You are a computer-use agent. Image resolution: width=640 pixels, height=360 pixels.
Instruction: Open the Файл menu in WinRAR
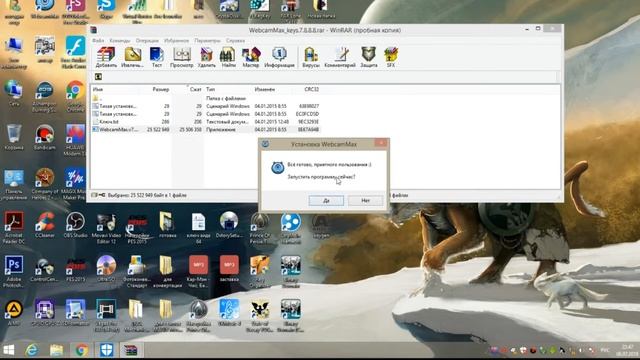pos(98,40)
